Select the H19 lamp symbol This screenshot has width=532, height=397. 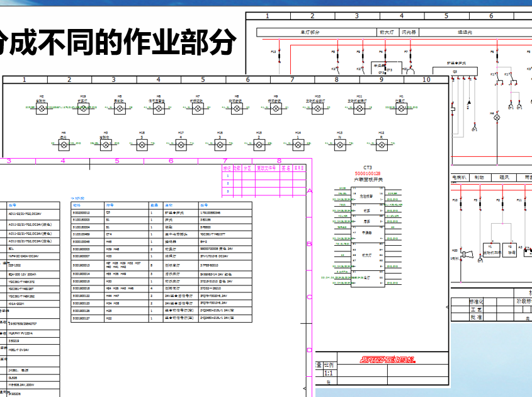tap(83, 108)
